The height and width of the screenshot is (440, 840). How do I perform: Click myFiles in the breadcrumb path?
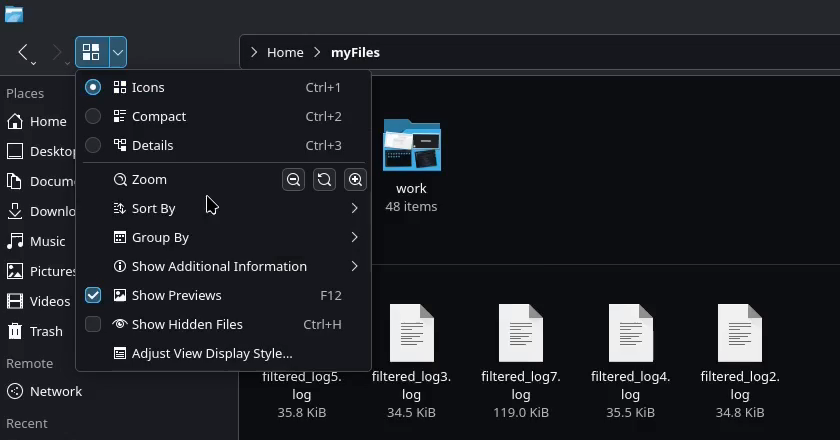coord(355,53)
